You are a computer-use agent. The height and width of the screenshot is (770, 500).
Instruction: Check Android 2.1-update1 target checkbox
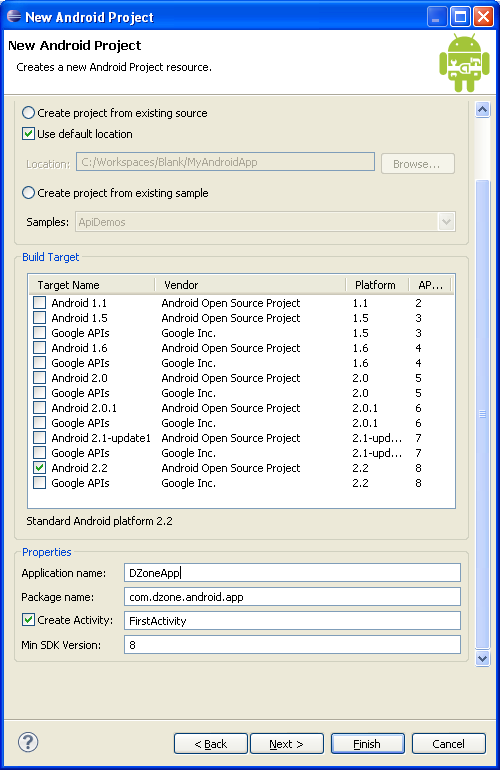coord(39,438)
